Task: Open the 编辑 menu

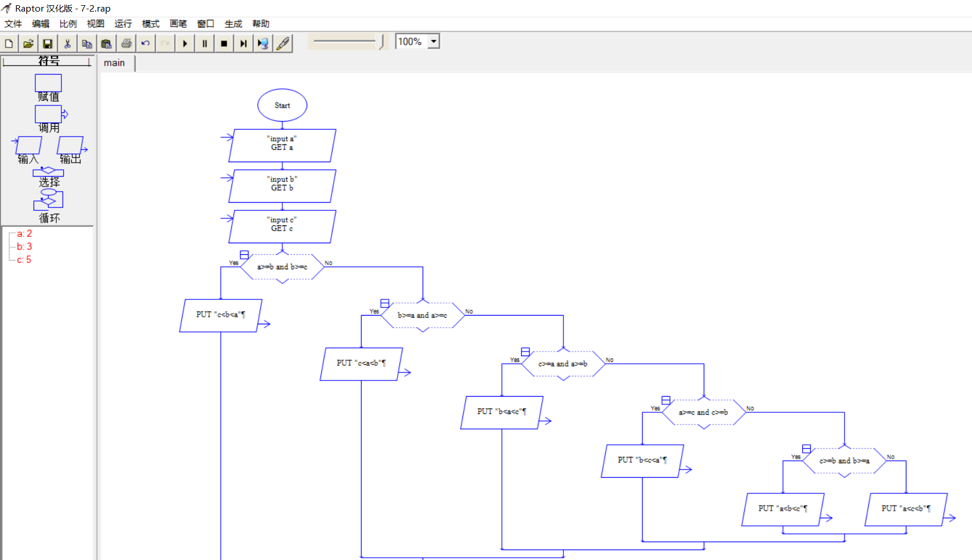Action: [41, 24]
